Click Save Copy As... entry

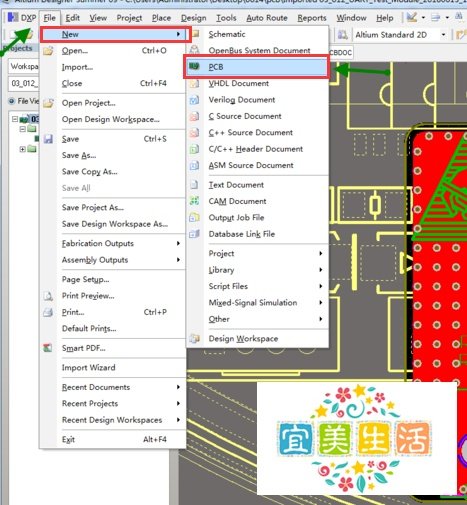coord(112,172)
